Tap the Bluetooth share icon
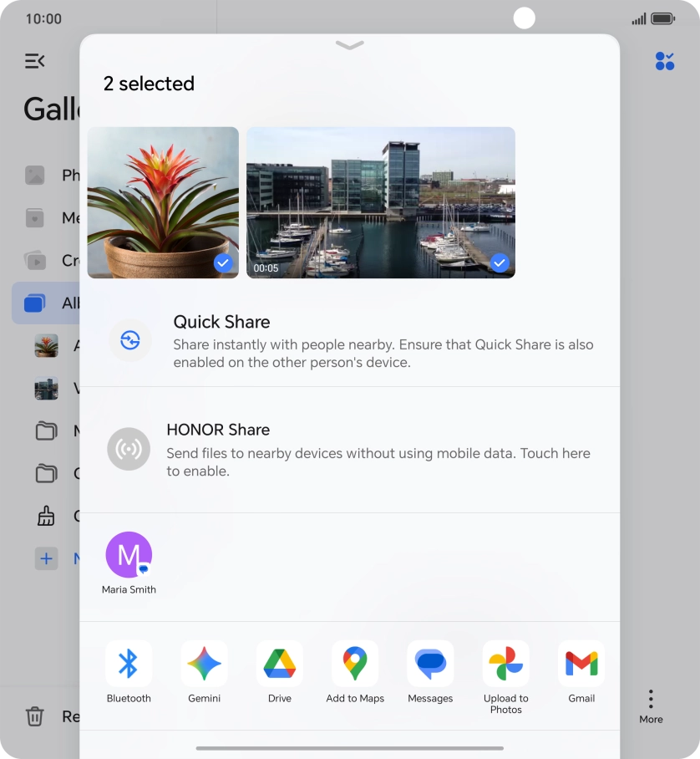Screen dimensions: 700x759 tap(129, 665)
